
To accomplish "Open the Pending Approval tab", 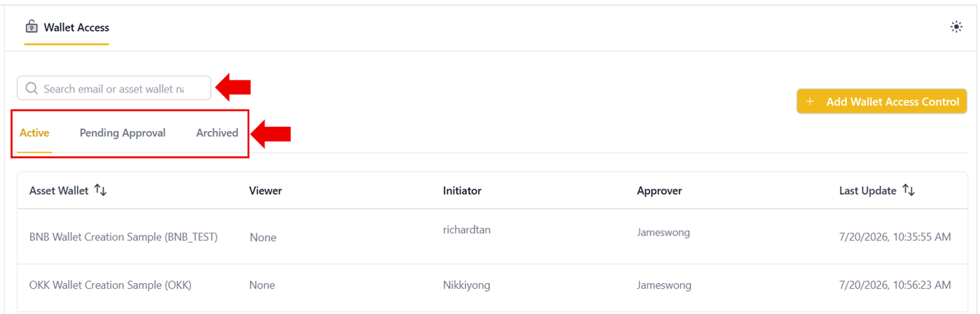I will [122, 132].
